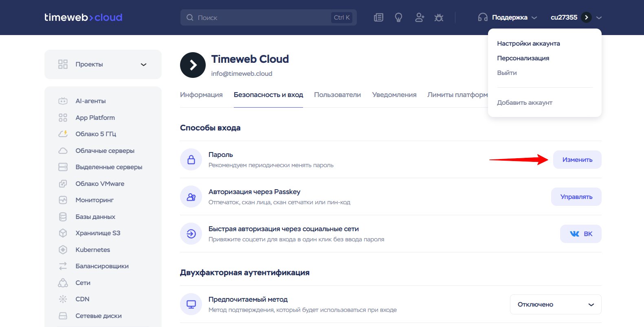
Task: Select Добавить аккаунт in menu
Action: (525, 103)
